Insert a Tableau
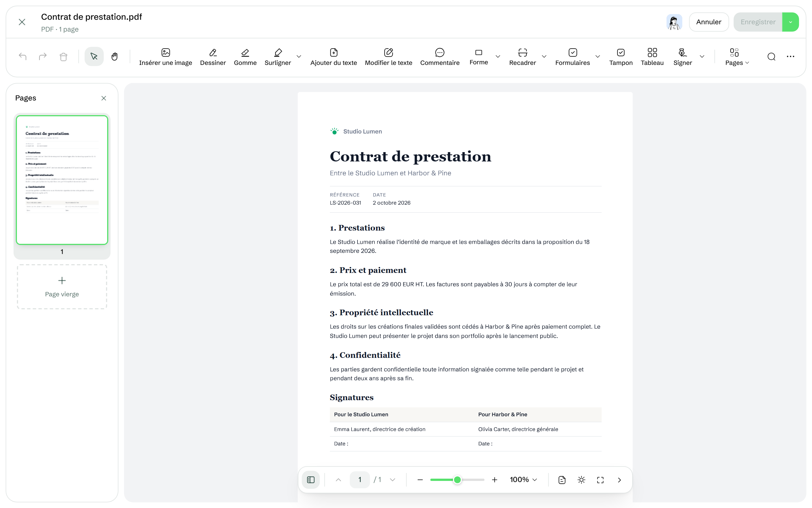This screenshot has height=508, width=812. (652, 57)
